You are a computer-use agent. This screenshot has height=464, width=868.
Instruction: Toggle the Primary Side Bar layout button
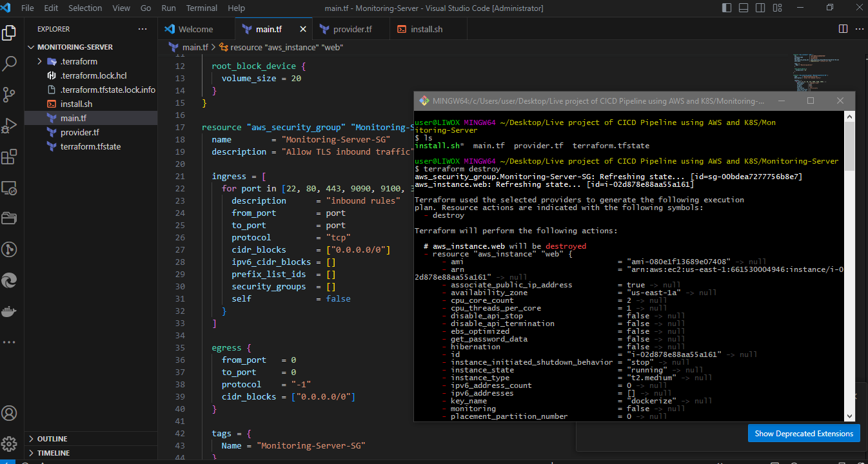coord(727,8)
